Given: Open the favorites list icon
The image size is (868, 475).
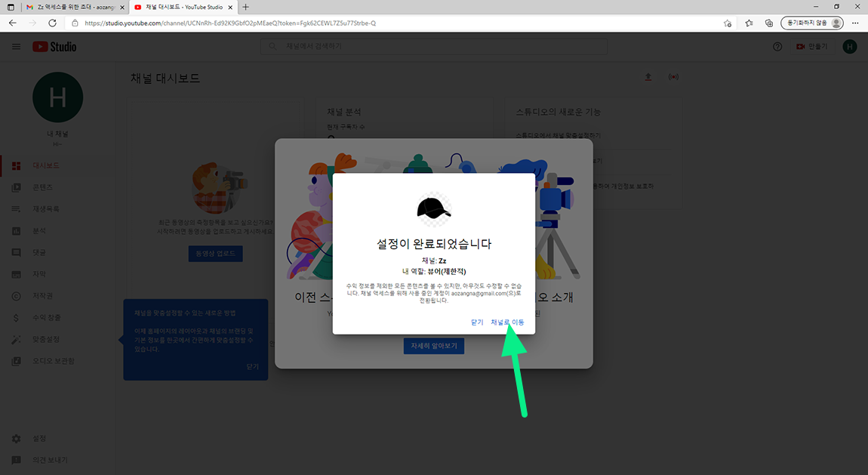Looking at the screenshot, I should coord(749,23).
